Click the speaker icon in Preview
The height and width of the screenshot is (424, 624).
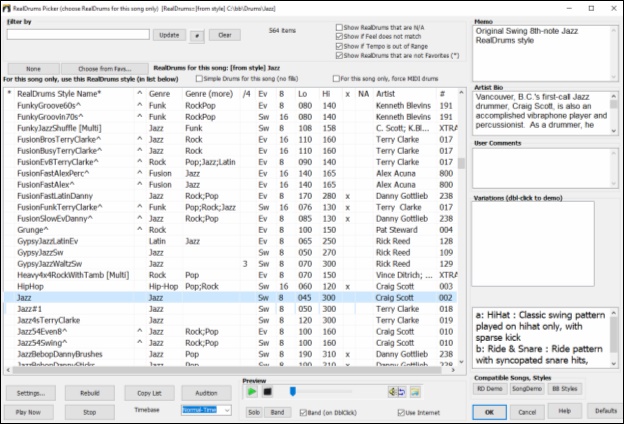(392, 392)
